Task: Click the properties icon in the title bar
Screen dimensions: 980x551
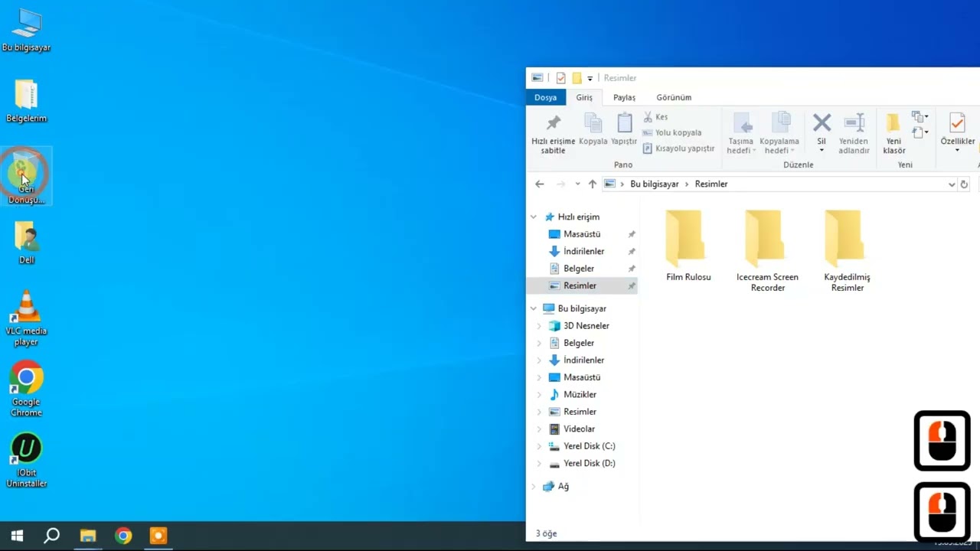Action: [x=561, y=78]
